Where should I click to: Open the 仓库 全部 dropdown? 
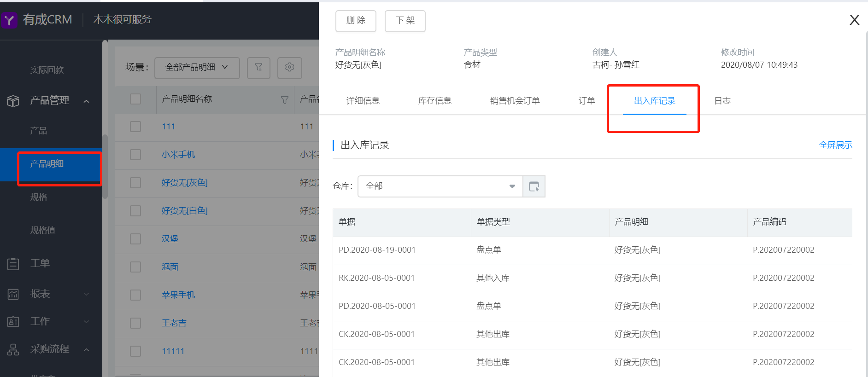tap(440, 186)
